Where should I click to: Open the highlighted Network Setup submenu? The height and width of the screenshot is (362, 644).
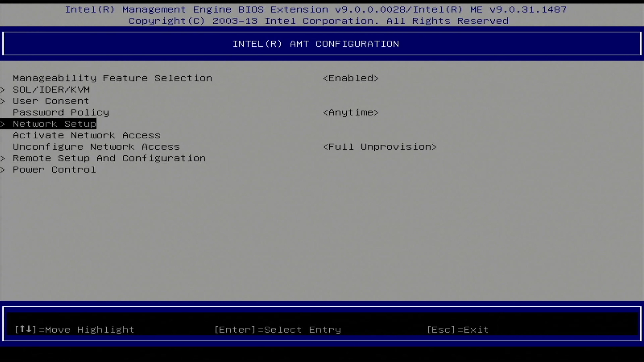[x=54, y=124]
